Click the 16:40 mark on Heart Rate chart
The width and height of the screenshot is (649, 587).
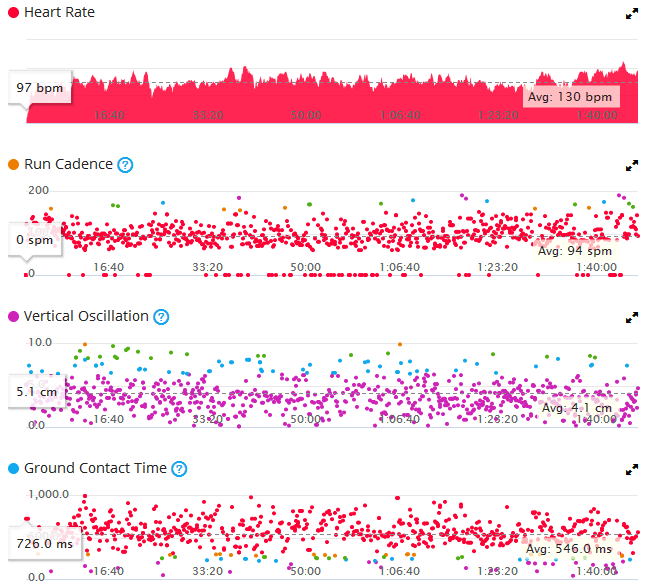click(x=108, y=115)
